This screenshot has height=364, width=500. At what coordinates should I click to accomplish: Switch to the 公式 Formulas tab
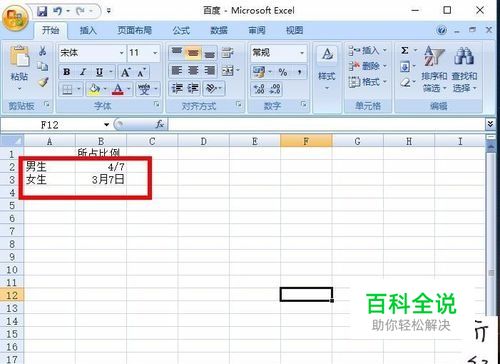(x=181, y=30)
